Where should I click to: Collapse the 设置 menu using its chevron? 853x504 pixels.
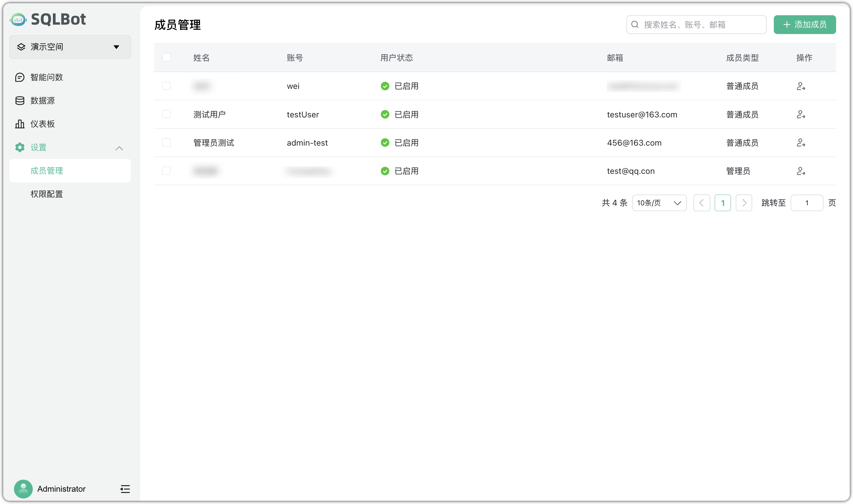coord(119,149)
